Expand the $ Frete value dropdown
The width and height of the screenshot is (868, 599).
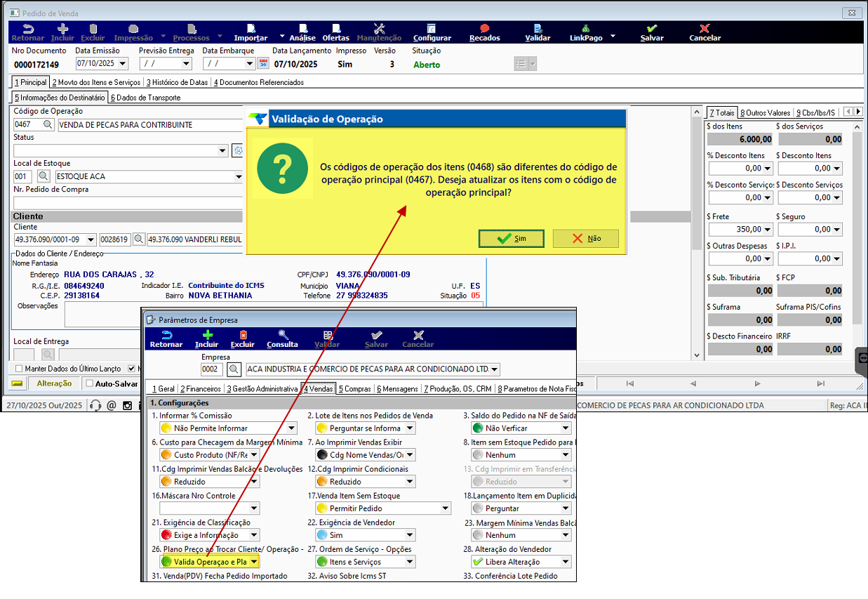[x=767, y=230]
